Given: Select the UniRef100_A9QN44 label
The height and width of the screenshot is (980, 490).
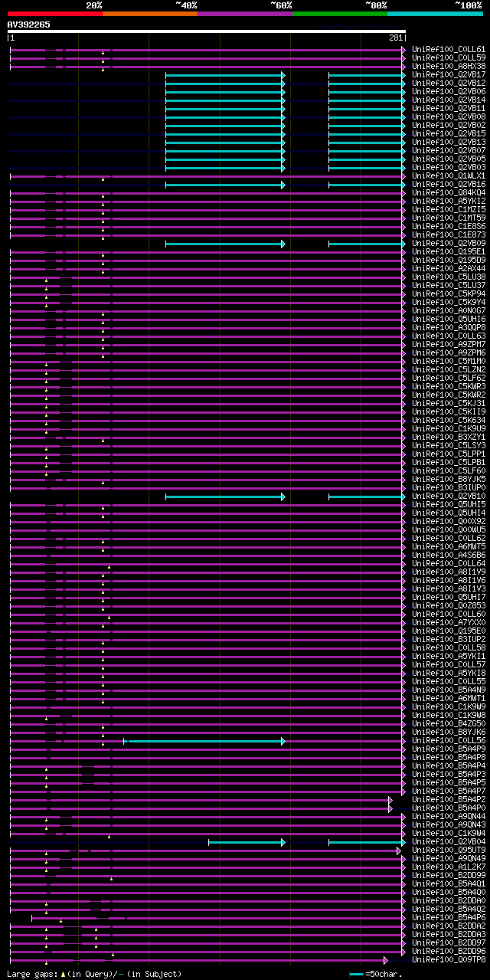Looking at the screenshot, I should coord(449,816).
